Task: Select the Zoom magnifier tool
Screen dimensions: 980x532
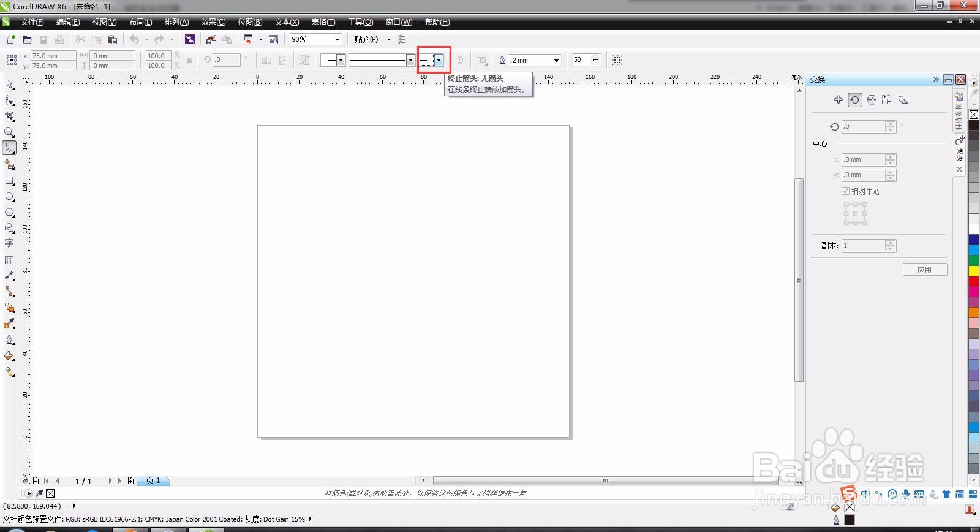Action: coord(9,132)
